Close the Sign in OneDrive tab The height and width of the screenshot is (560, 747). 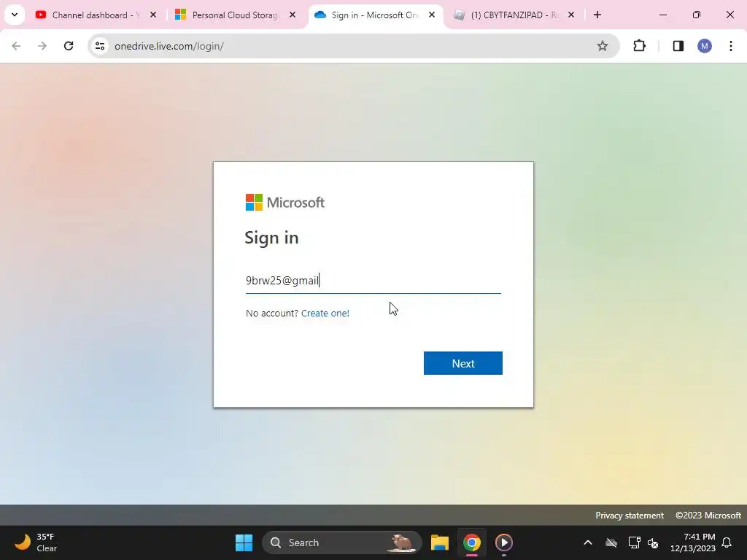[432, 15]
